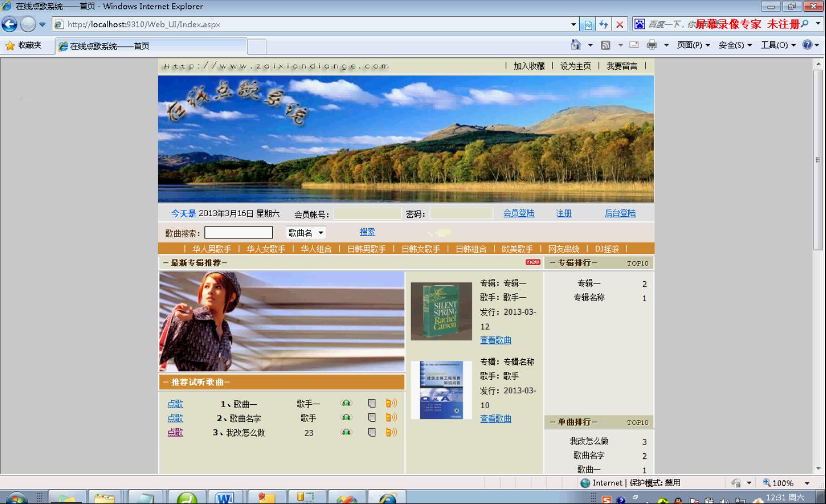Click the headphones icon for 我改怎么做
This screenshot has width=826, height=504.
[346, 432]
